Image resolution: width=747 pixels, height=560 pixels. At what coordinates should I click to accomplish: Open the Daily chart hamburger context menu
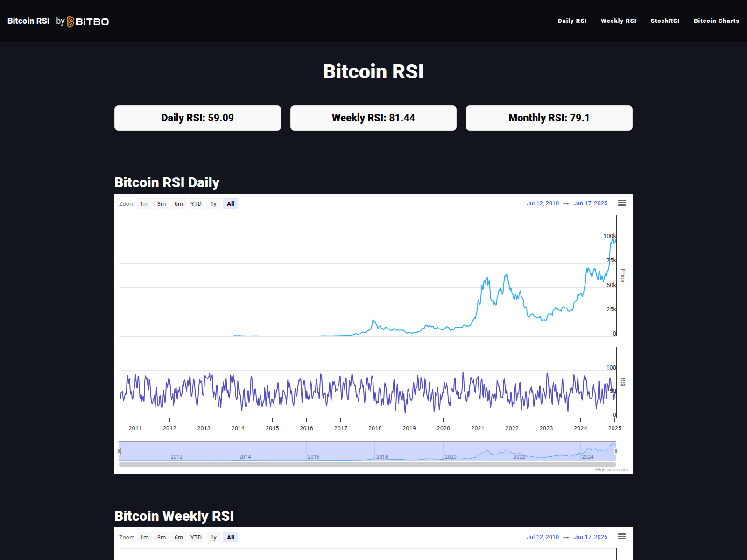click(x=622, y=203)
